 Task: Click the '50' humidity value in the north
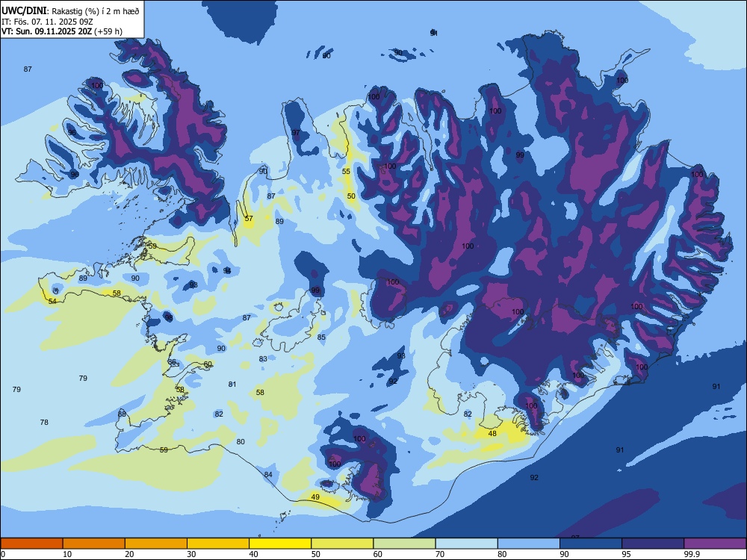pos(351,196)
